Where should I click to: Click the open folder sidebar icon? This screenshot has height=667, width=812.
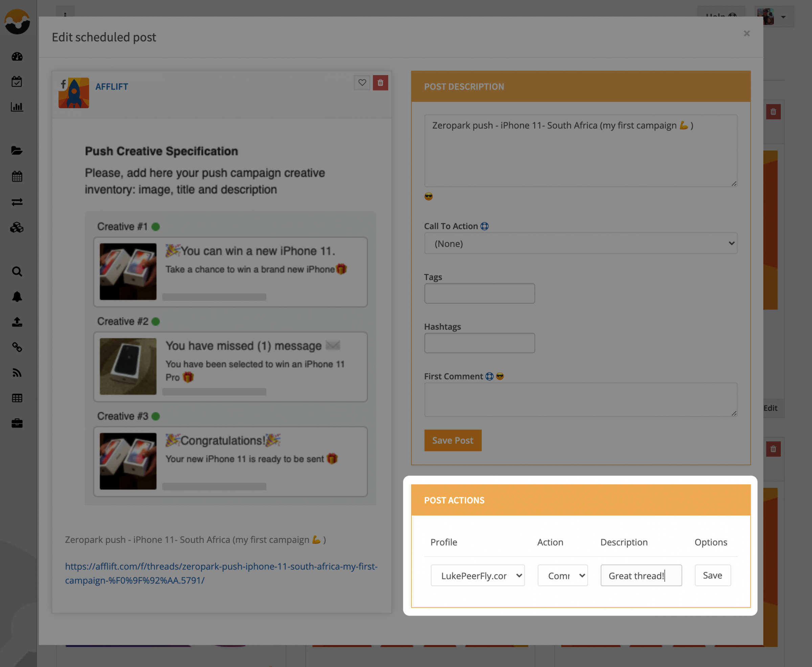click(17, 151)
